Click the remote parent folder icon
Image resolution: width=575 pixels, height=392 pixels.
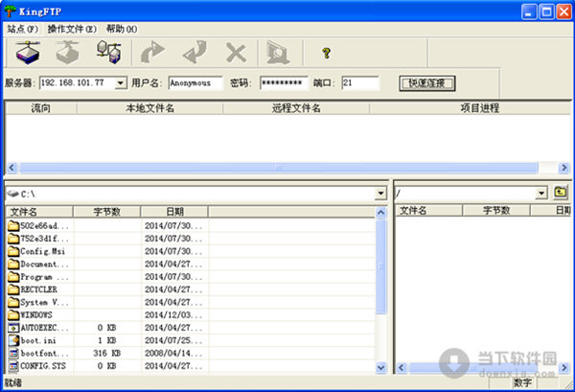[x=561, y=192]
